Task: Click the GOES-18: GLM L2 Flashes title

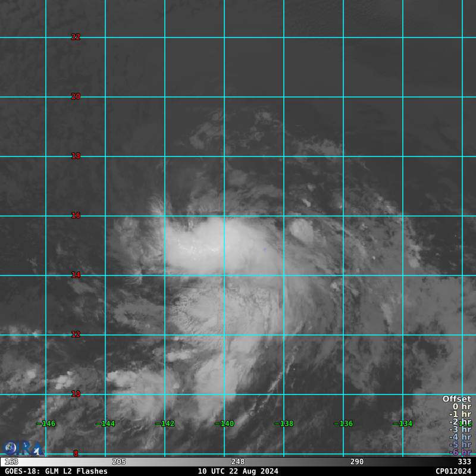Action: click(x=56, y=471)
